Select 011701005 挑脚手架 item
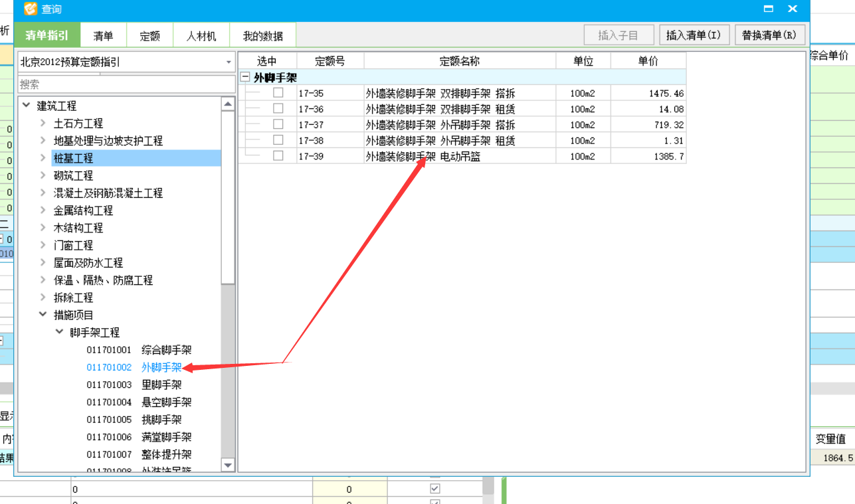 click(134, 420)
